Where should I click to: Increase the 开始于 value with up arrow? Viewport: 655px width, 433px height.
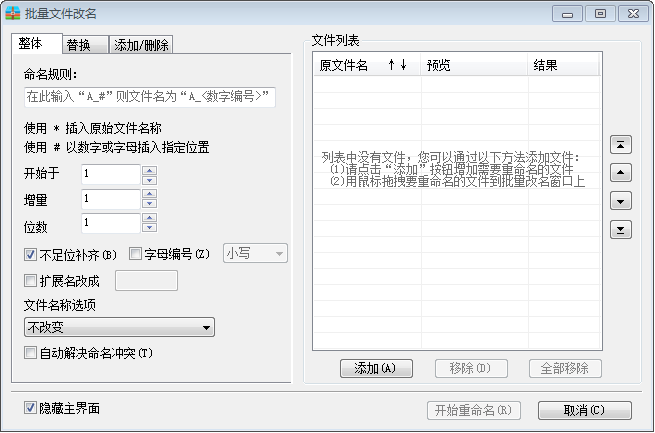pos(150,170)
